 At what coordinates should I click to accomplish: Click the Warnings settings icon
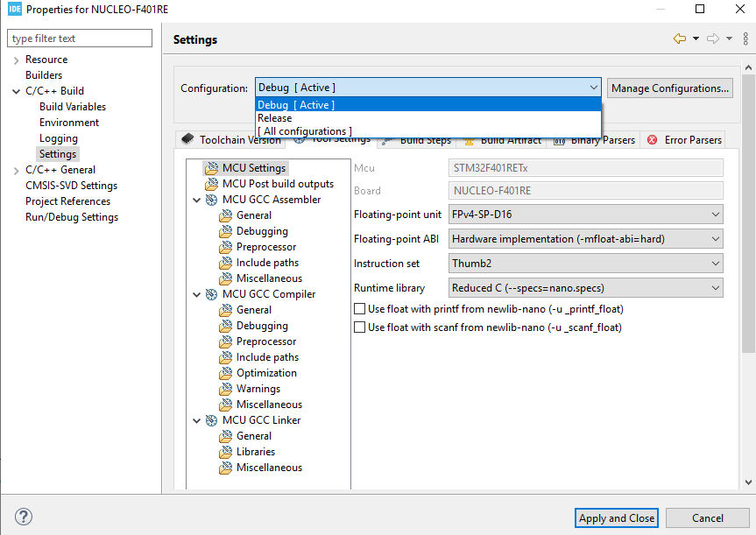[x=226, y=389]
